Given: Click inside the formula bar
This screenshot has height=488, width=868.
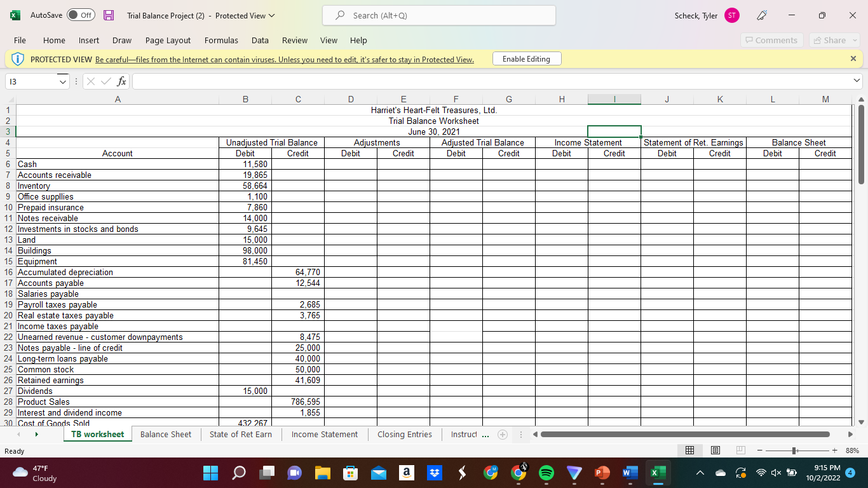Looking at the screenshot, I should (x=491, y=81).
